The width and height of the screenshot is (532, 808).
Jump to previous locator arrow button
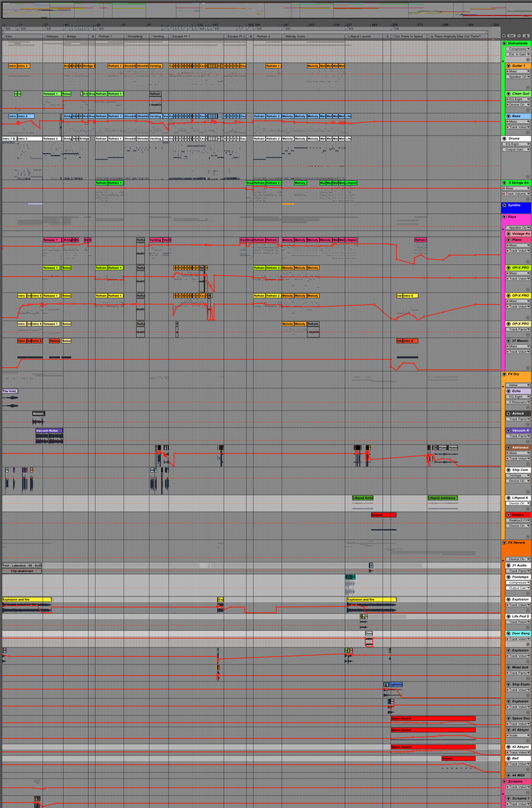(504, 36)
